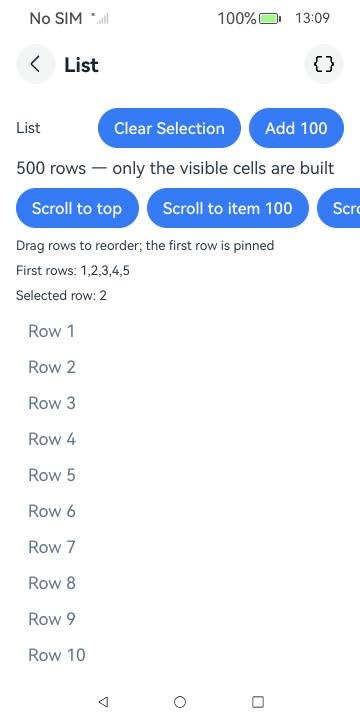Pick Row 7 from the list
This screenshot has height=720, width=360.
(180, 547)
